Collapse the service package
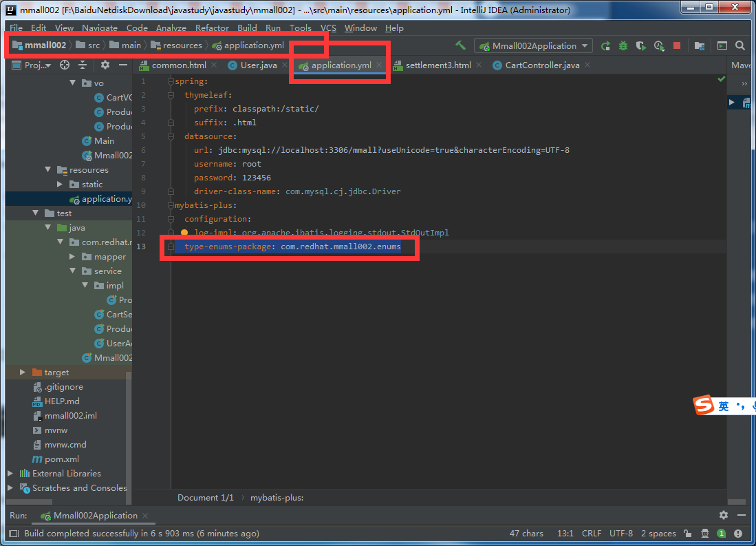This screenshot has height=546, width=756. (73, 271)
